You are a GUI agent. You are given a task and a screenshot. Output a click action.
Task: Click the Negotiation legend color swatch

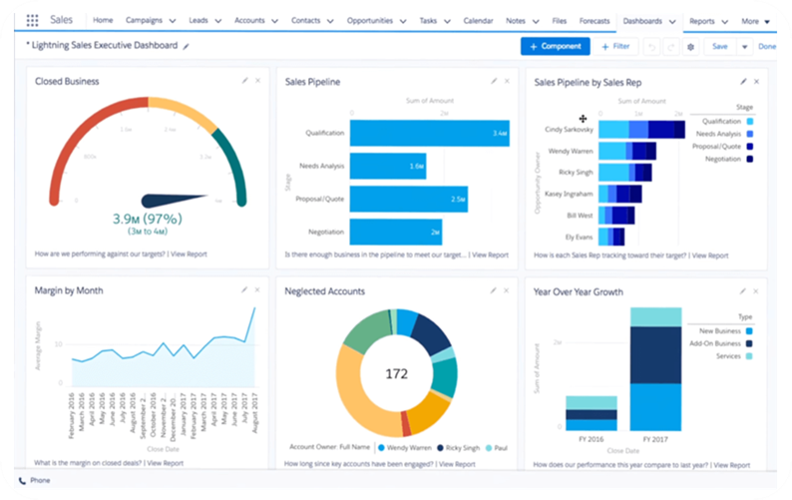[x=750, y=159]
